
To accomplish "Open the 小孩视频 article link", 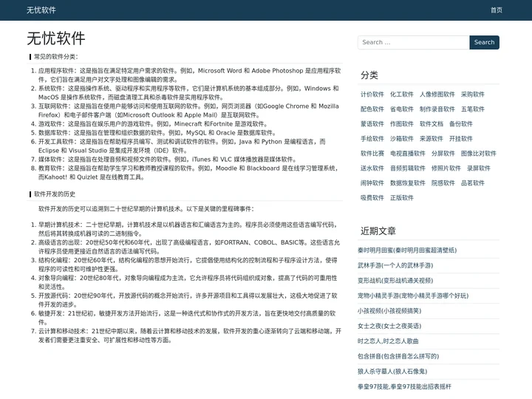I will point(389,311).
